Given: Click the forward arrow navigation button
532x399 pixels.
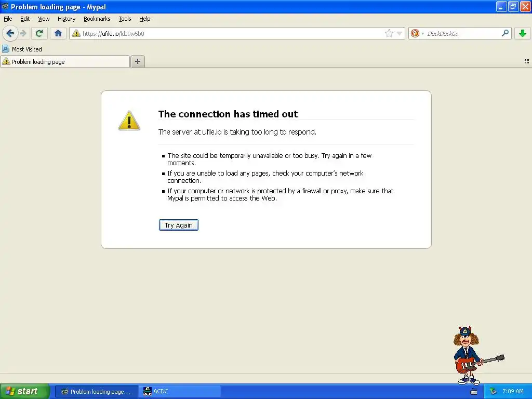Looking at the screenshot, I should (x=23, y=33).
